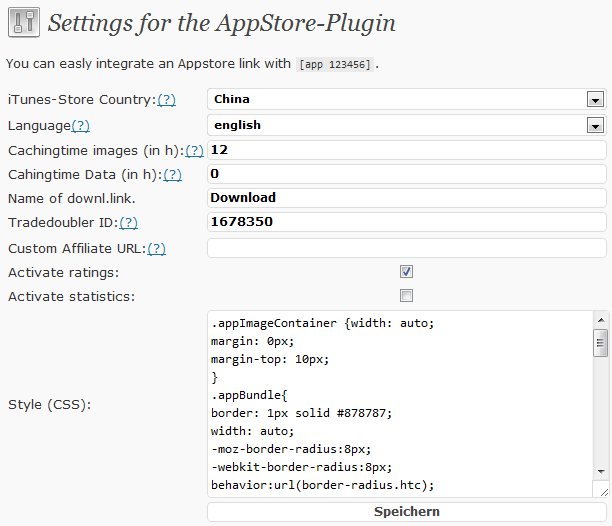Open the China country select box

[x=407, y=99]
